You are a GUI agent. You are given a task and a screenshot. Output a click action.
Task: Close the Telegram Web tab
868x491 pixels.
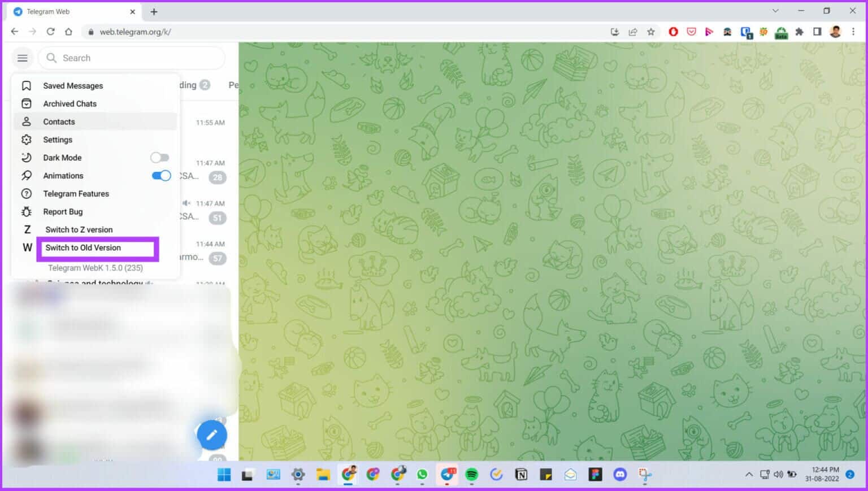[x=133, y=11]
